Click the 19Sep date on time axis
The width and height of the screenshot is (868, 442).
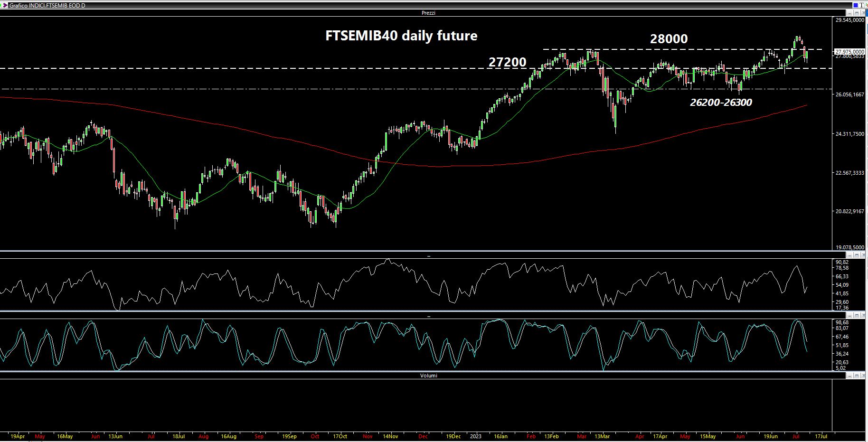[x=289, y=436]
